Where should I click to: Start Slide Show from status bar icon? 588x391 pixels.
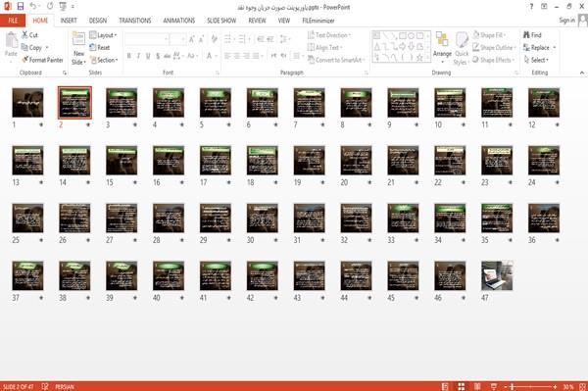(494, 386)
